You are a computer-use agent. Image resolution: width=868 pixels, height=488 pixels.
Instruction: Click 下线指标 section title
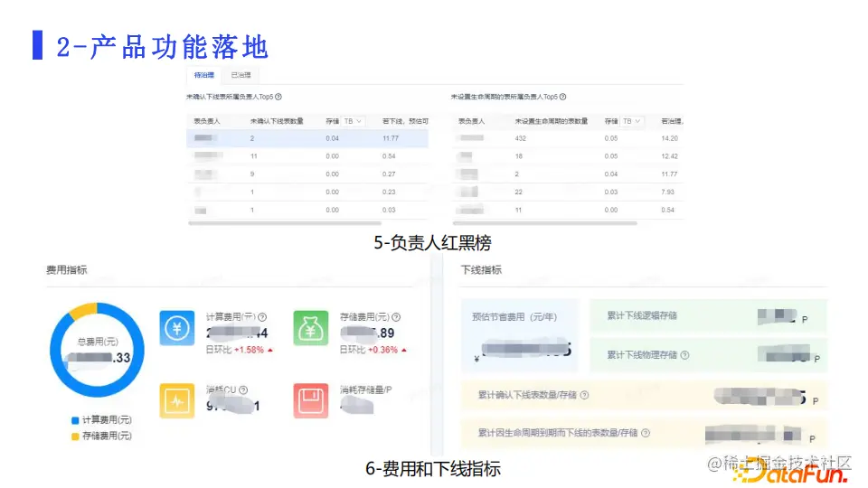pyautogui.click(x=482, y=270)
